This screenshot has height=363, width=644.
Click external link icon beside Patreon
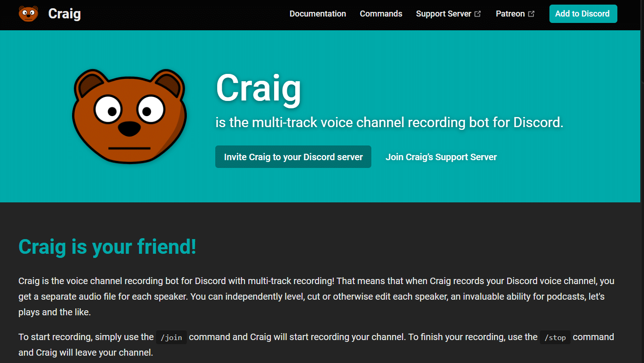(532, 14)
